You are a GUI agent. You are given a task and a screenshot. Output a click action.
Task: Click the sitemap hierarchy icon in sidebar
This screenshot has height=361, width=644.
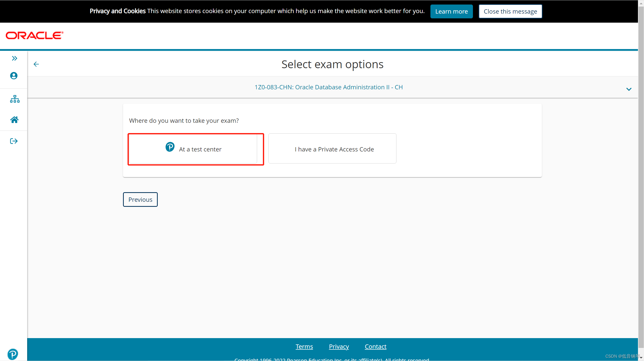[15, 99]
